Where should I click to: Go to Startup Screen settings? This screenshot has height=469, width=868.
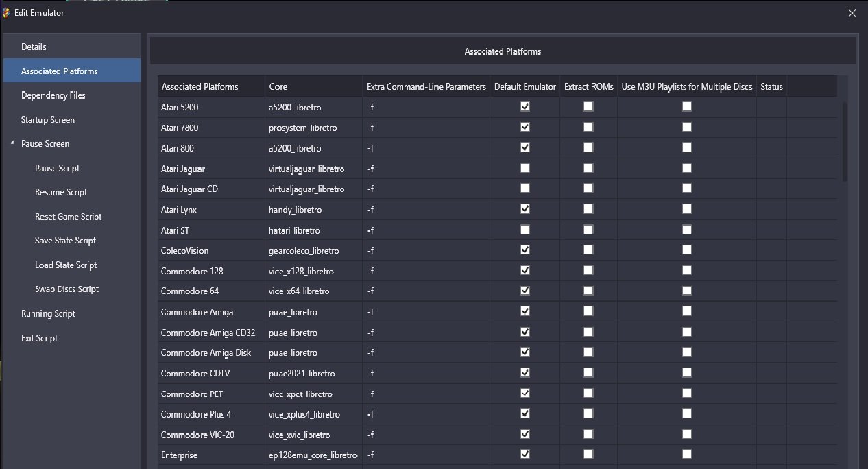click(72, 119)
